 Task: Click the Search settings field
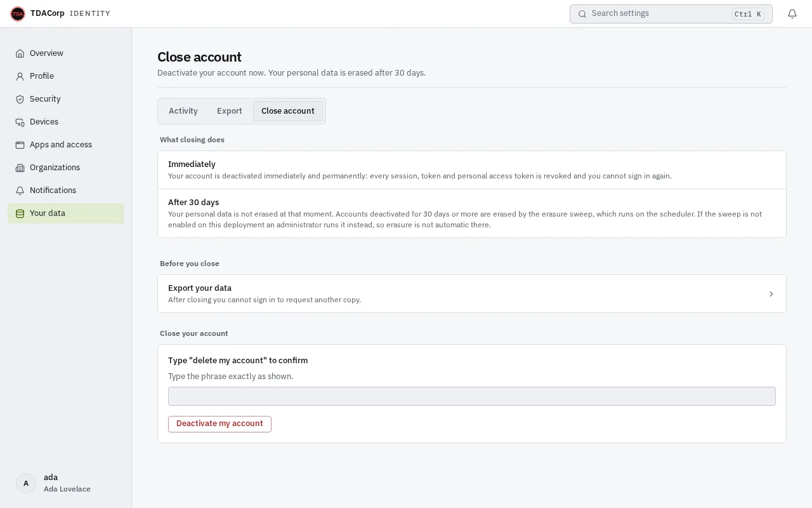(671, 14)
